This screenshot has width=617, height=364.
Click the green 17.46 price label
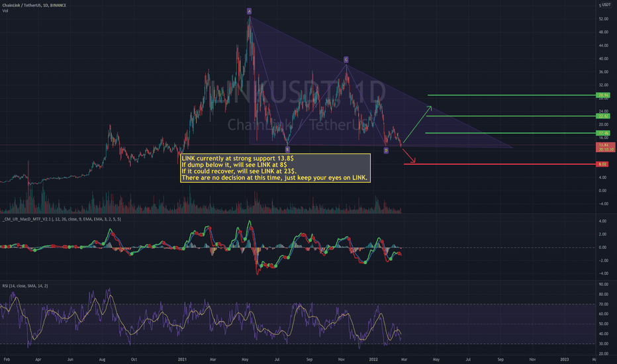tap(603, 133)
